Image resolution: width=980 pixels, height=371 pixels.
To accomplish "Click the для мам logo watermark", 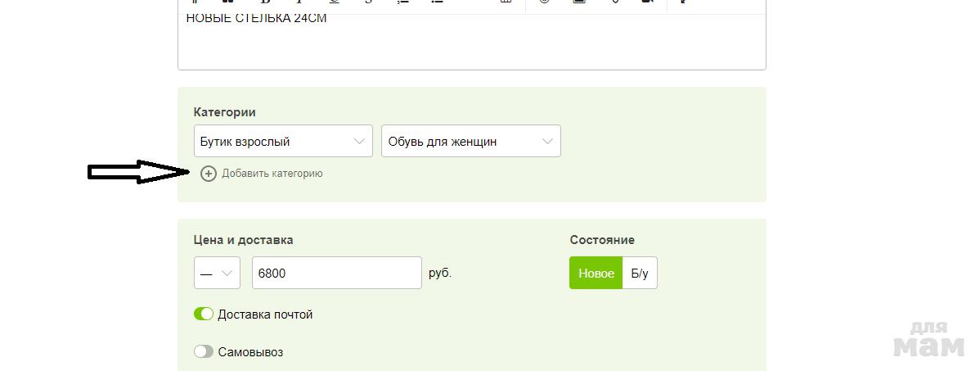I will [928, 337].
